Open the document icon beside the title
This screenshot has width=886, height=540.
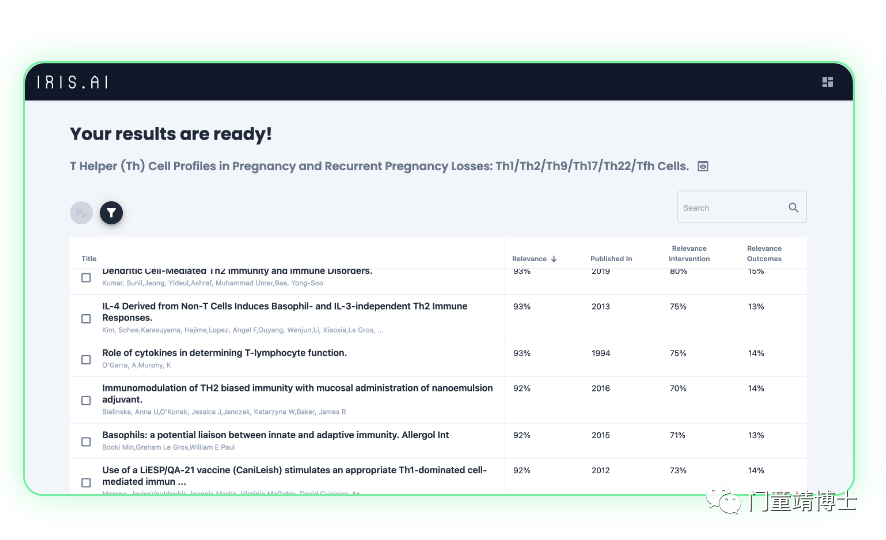tap(703, 166)
